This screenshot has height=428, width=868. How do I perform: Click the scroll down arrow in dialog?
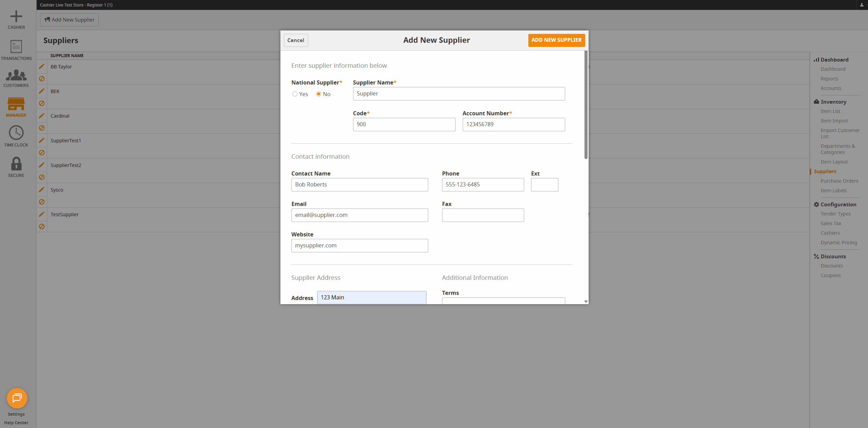coord(586,301)
